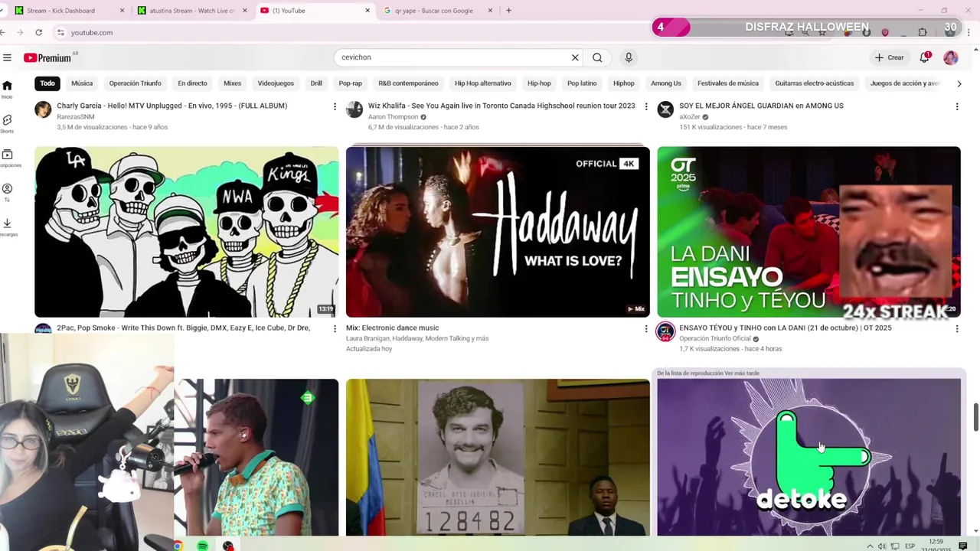The image size is (980, 551).
Task: Open the notifications bell
Action: [925, 57]
